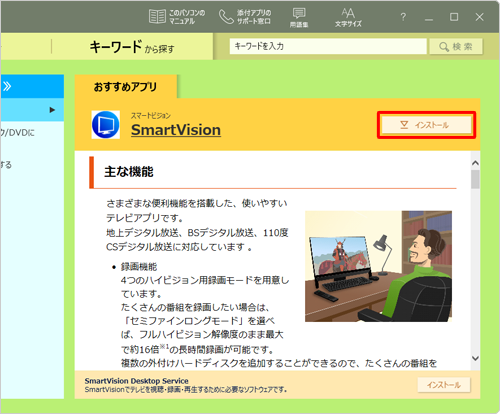Screen dimensions: 500x414
Task: Click the スマートビジョン reading text
Action: [151, 116]
